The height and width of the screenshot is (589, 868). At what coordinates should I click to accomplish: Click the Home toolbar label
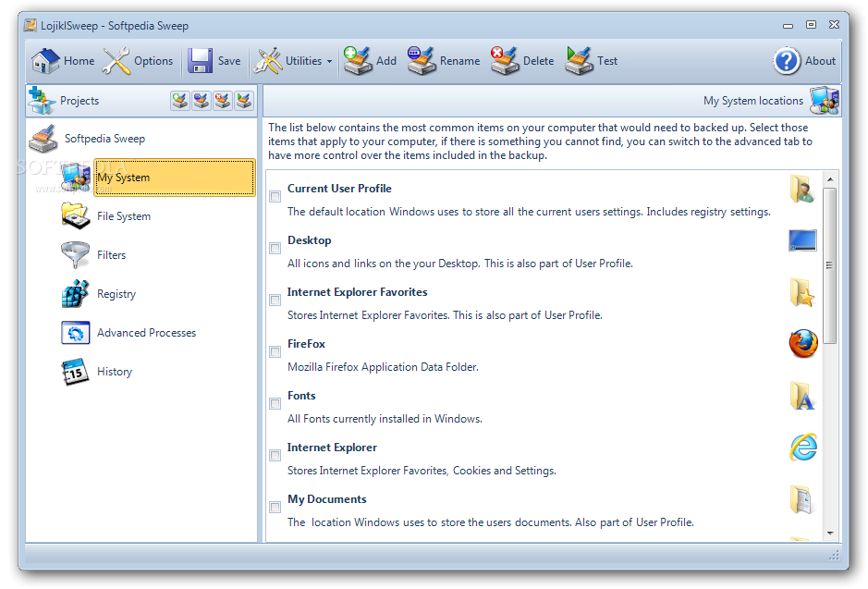tap(79, 61)
